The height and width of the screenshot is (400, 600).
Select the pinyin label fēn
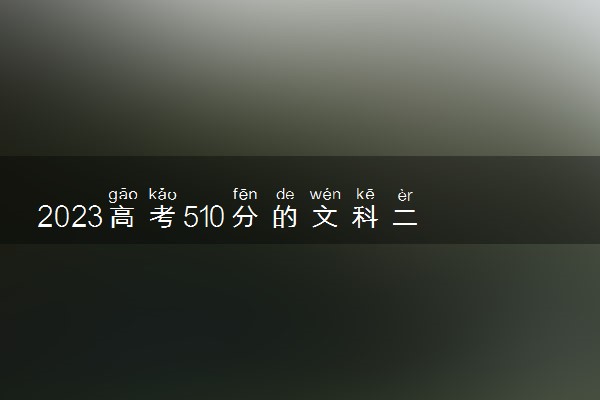coord(245,194)
